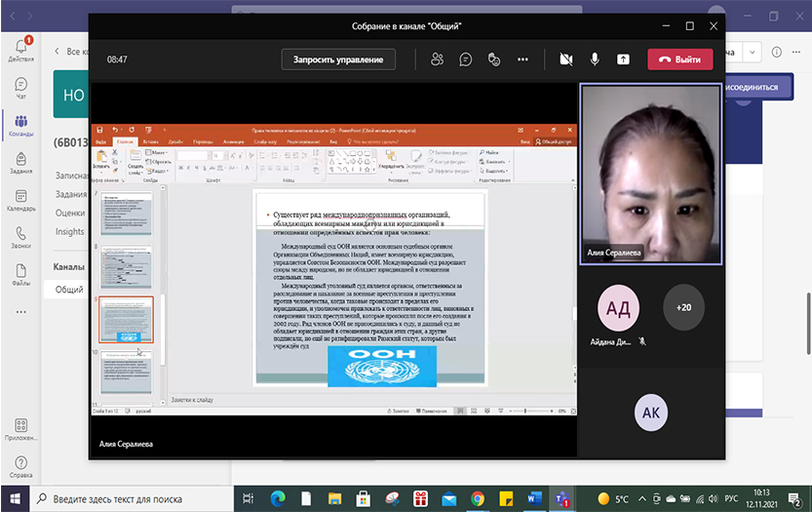
Task: Turn on the camera toggle
Action: pyautogui.click(x=565, y=59)
